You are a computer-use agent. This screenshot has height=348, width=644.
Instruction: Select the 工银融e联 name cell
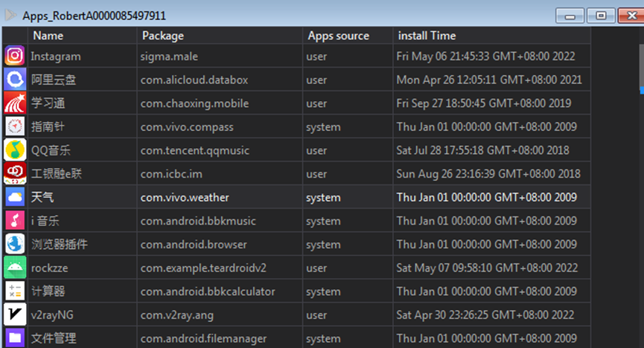point(82,173)
